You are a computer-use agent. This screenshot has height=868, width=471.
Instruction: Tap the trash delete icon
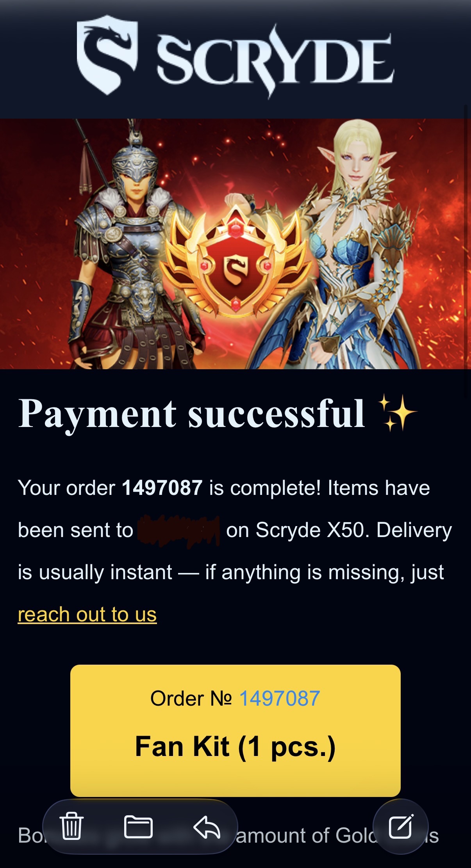pos(71,826)
